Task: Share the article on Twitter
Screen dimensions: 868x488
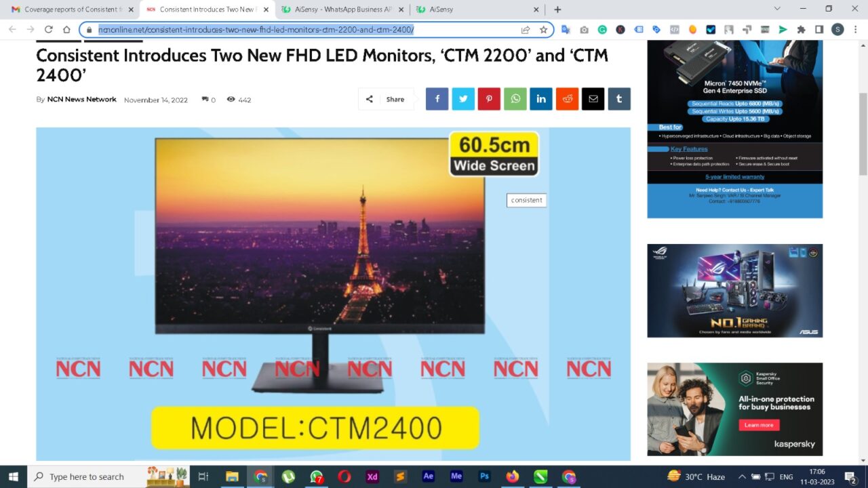Action: click(x=463, y=99)
